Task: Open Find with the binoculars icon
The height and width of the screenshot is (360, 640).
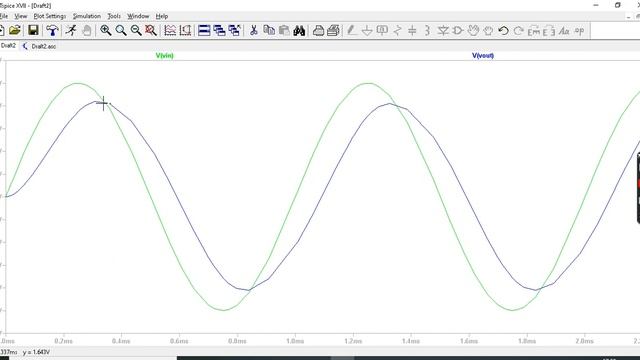Action: [x=299, y=30]
